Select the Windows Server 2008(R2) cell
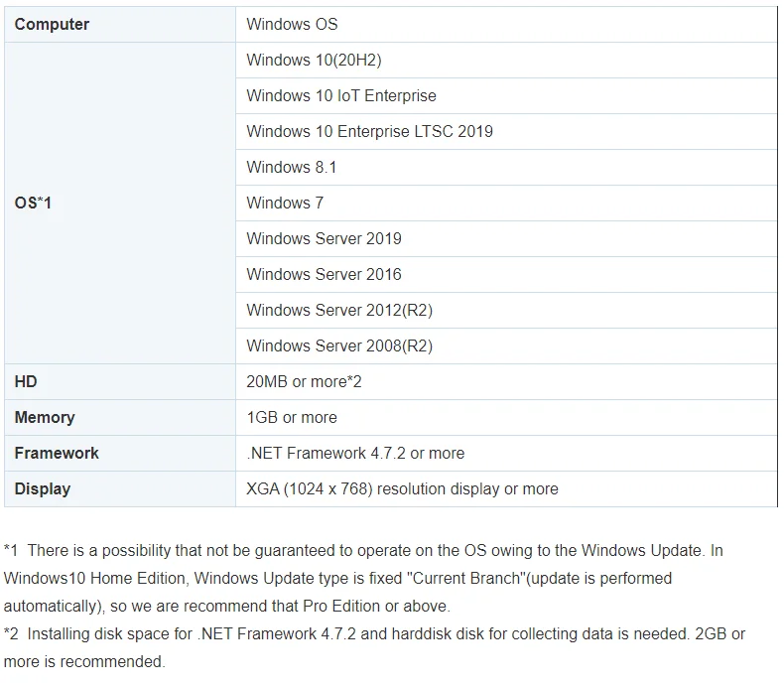This screenshot has height=688, width=784. pos(339,345)
